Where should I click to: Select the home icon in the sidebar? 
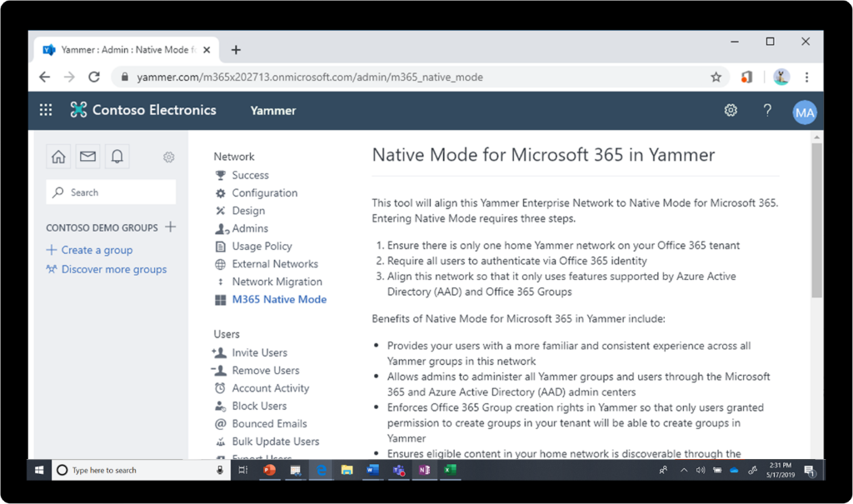[x=57, y=156]
